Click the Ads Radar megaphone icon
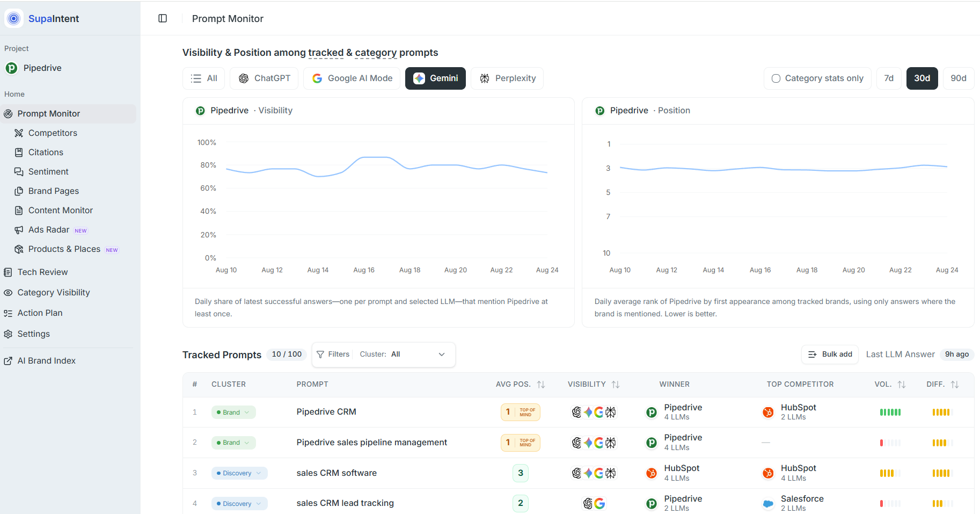 19,230
